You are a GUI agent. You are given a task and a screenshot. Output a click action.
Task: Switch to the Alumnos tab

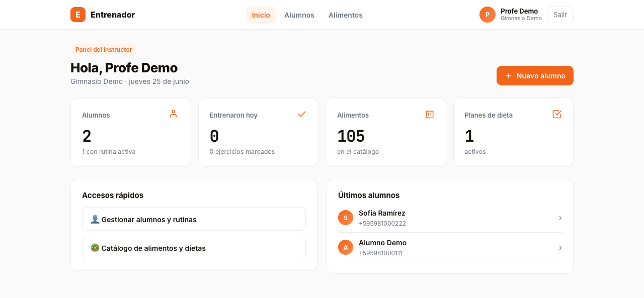click(299, 15)
